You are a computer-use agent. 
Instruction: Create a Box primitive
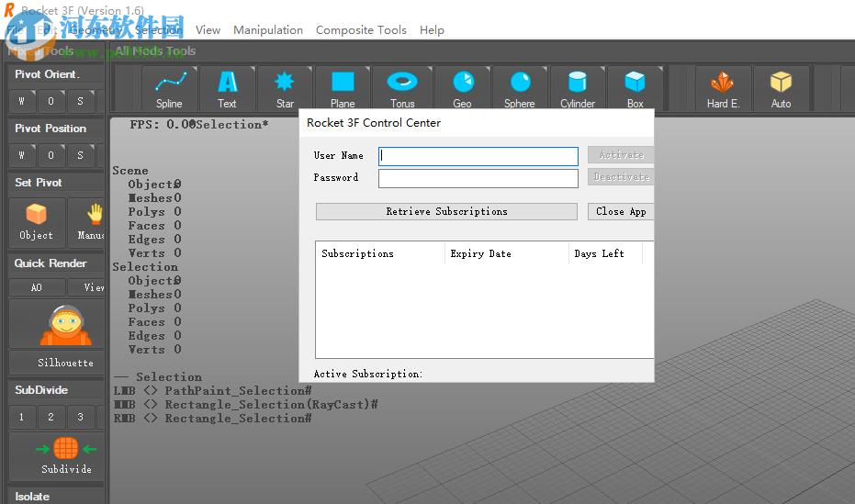point(635,88)
